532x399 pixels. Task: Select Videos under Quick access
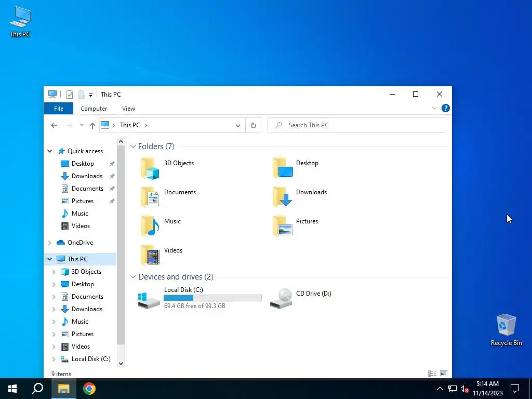81,226
